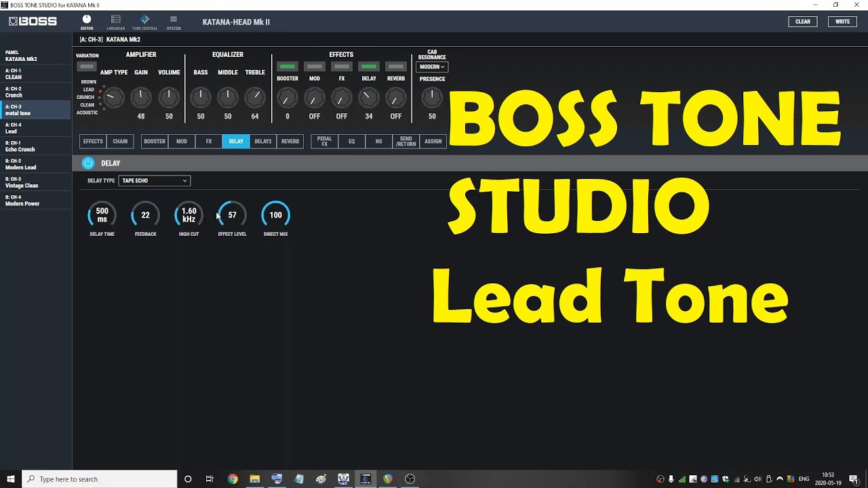The width and height of the screenshot is (868, 488).
Task: Open File Explorer from the taskbar
Action: point(255,479)
